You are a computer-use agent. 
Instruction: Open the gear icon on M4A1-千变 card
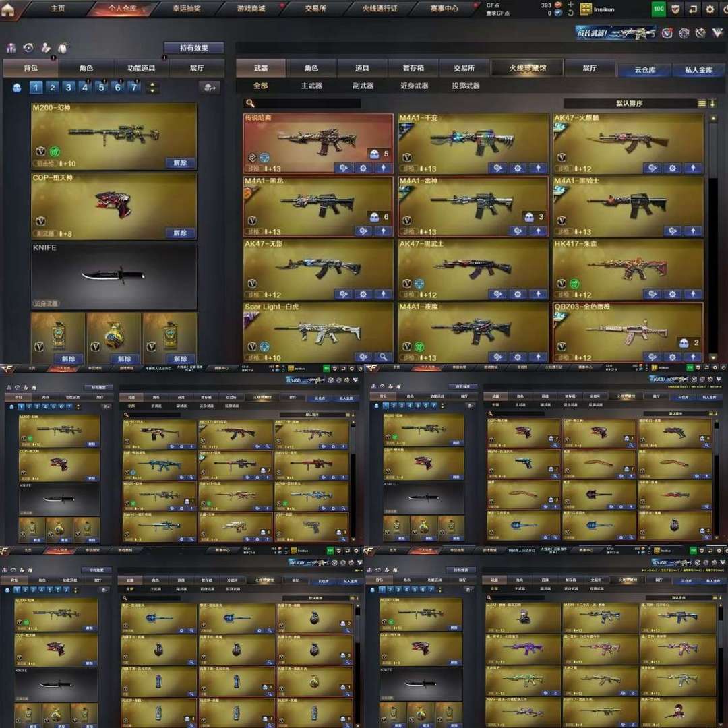(x=518, y=168)
